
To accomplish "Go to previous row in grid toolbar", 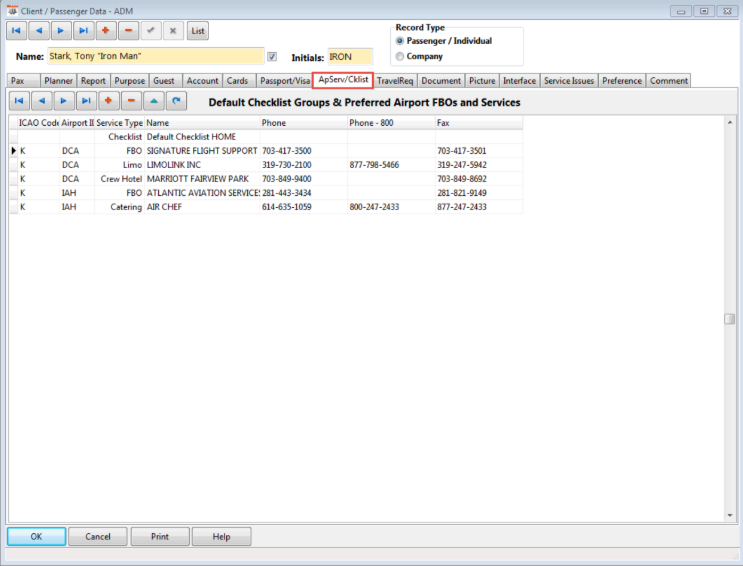I will 41,101.
